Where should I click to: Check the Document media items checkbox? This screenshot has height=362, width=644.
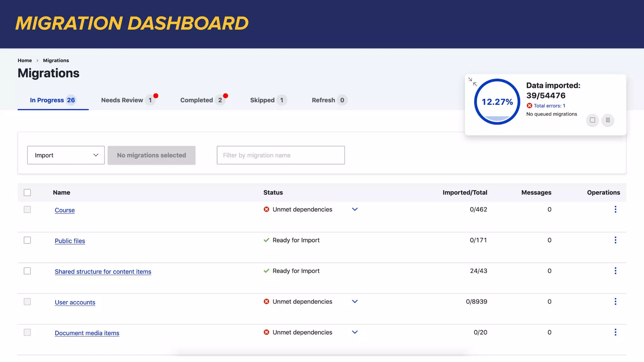pos(27,332)
